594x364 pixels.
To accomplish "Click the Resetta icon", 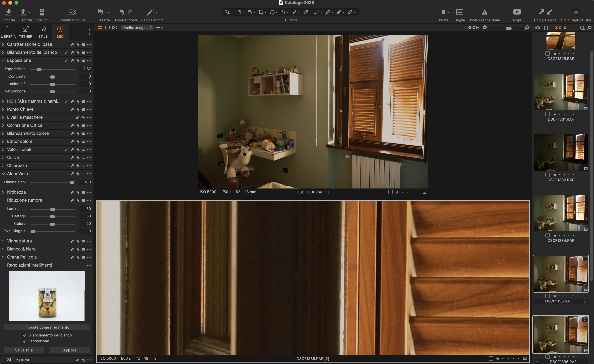I will tap(101, 12).
